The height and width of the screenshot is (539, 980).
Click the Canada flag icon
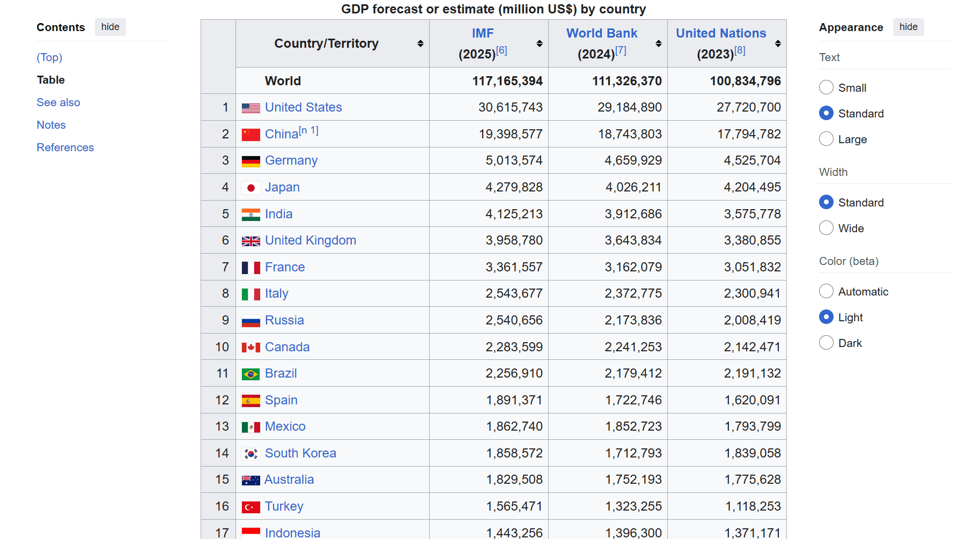250,348
